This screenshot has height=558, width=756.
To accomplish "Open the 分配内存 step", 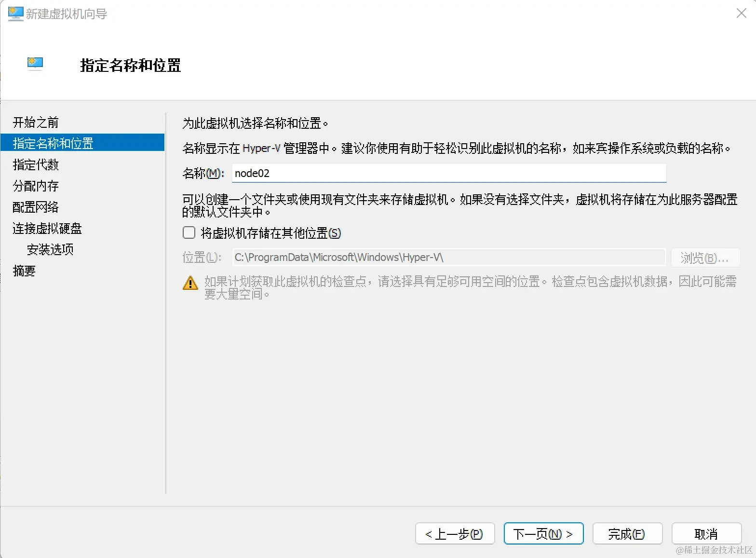I will [36, 186].
